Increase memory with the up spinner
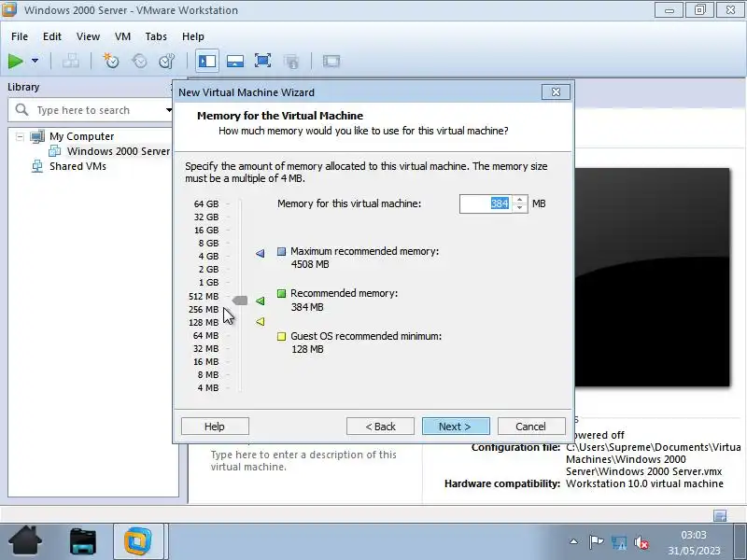This screenshot has width=747, height=560. 520,200
